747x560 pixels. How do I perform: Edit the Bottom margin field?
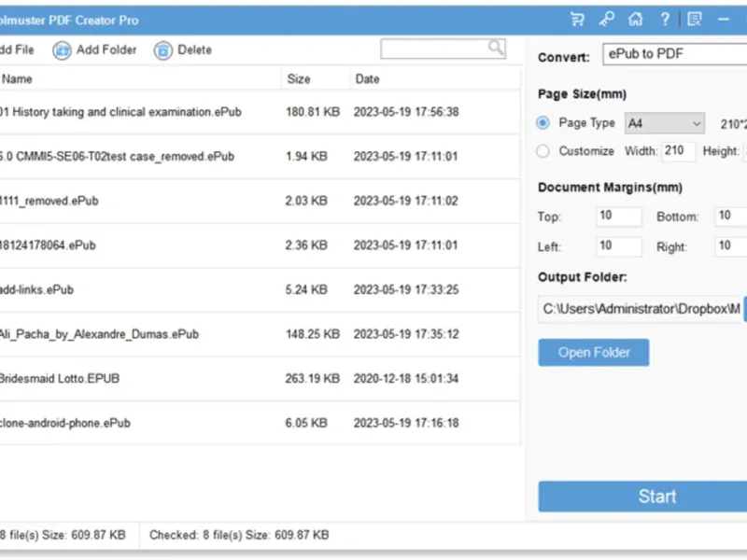click(730, 217)
